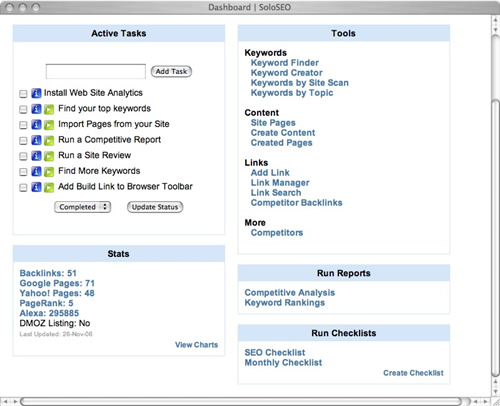The width and height of the screenshot is (500, 406).
Task: Check the Find your top keywords checkbox
Action: click(x=23, y=109)
